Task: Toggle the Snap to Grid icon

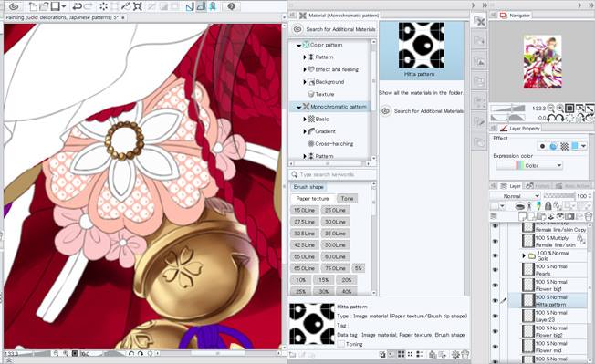Action: tap(213, 6)
